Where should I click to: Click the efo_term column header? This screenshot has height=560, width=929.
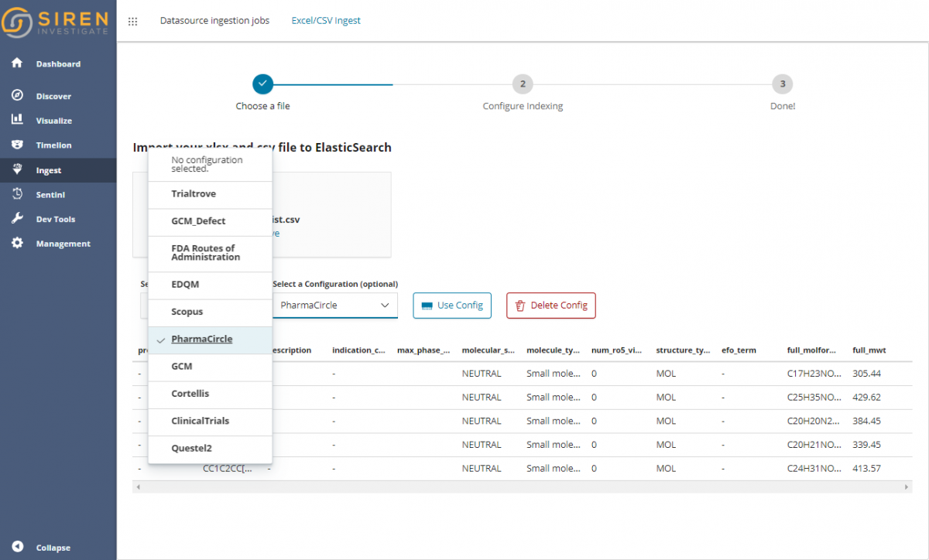pos(739,350)
